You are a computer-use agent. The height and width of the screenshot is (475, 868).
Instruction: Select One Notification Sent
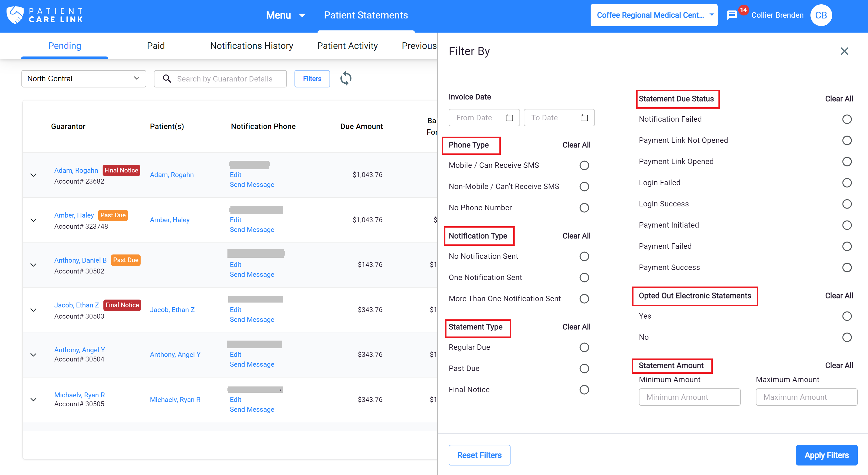tap(584, 278)
